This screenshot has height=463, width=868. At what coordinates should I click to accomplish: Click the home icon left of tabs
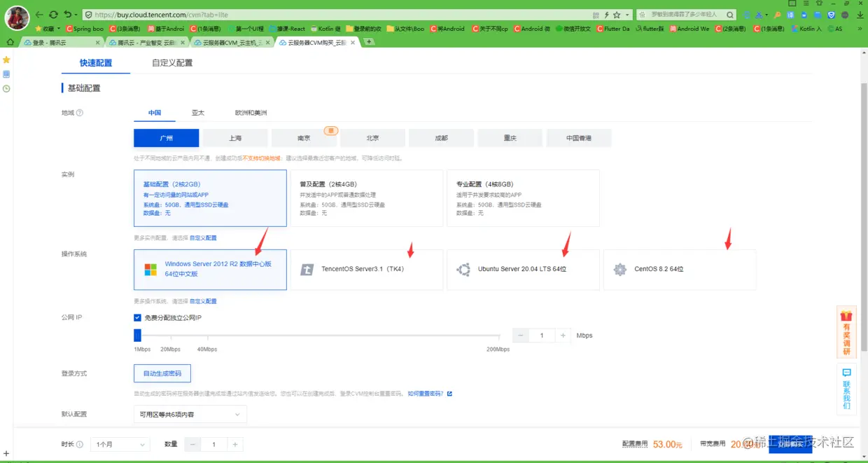tap(10, 42)
